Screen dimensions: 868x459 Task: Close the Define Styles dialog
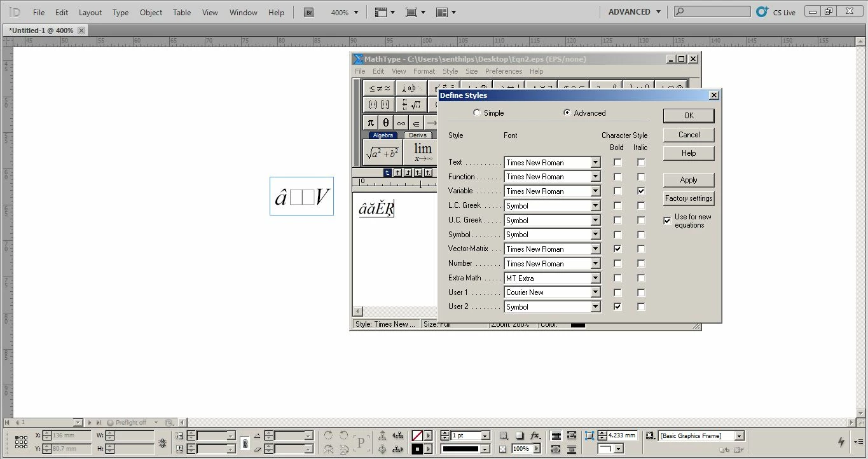713,95
